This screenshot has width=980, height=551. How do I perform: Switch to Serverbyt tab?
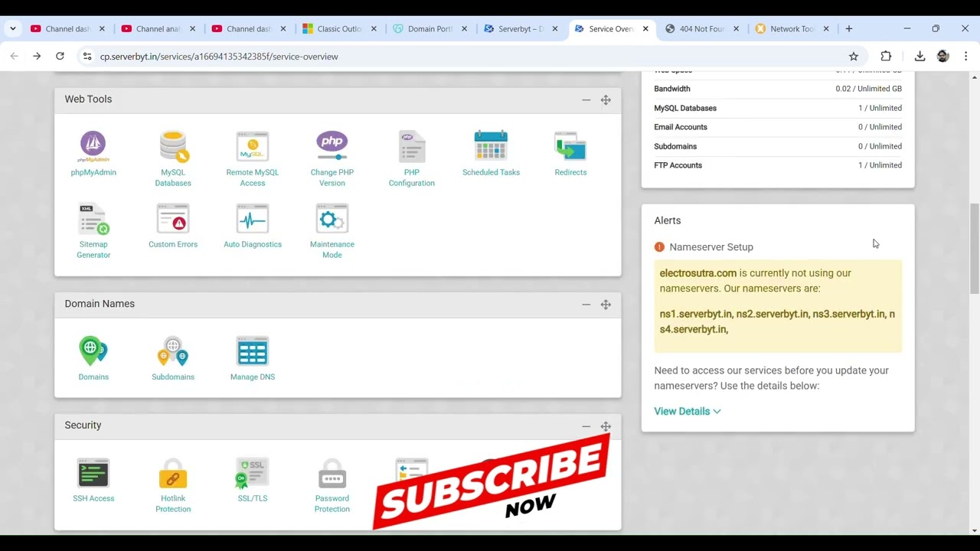[x=513, y=29]
